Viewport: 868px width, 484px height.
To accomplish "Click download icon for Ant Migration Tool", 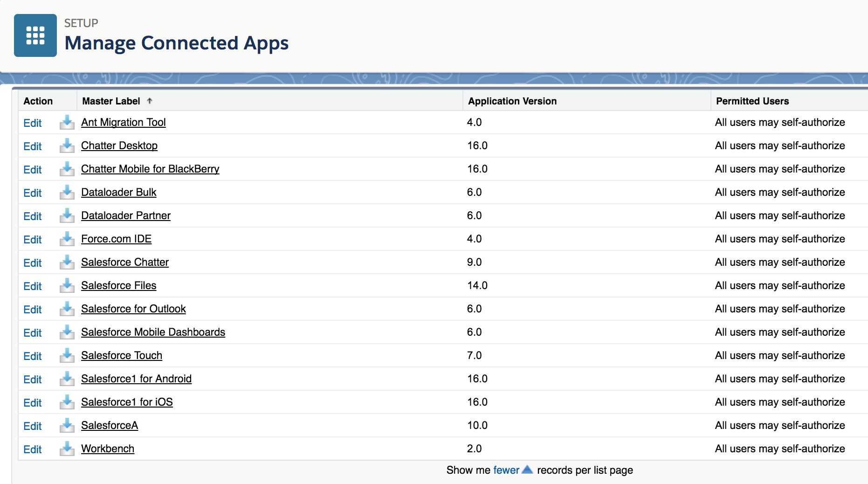I will tap(67, 122).
